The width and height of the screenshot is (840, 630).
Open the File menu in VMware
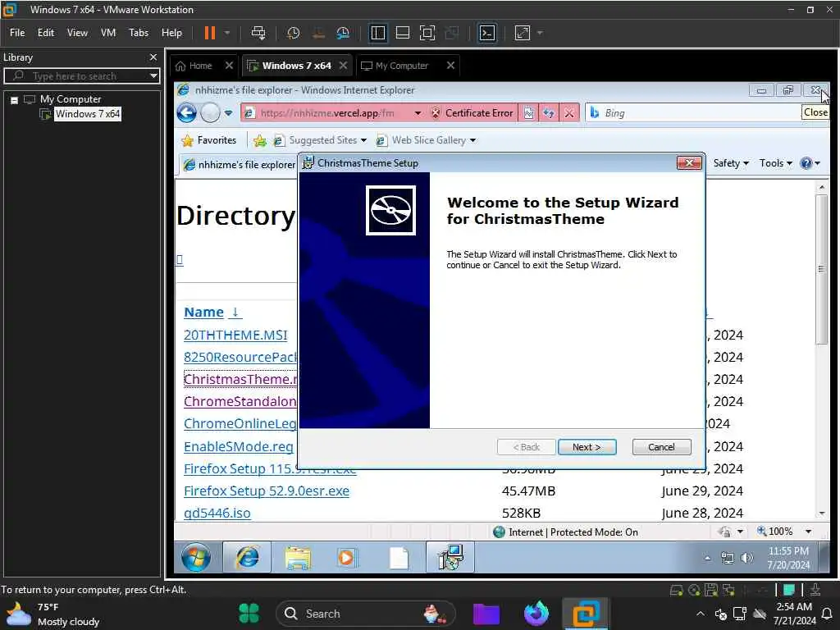[17, 33]
